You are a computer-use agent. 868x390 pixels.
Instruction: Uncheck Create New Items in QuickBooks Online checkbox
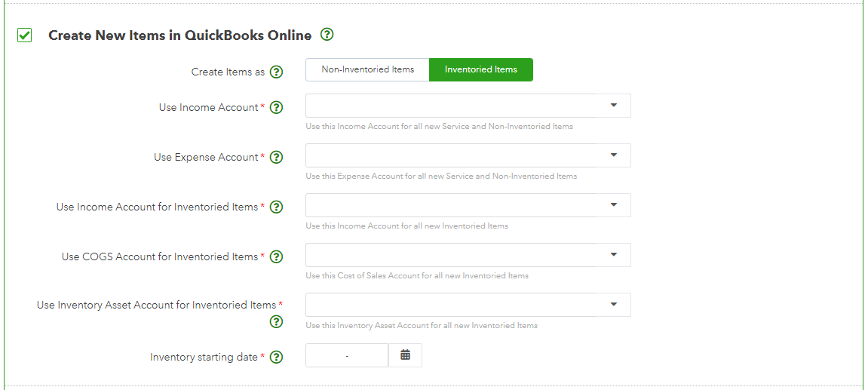click(x=24, y=35)
